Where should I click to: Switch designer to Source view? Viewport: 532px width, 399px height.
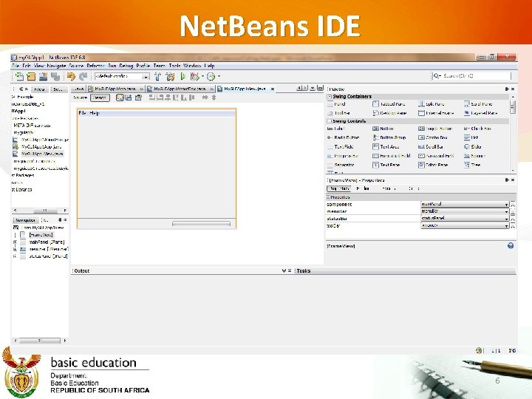coord(80,98)
